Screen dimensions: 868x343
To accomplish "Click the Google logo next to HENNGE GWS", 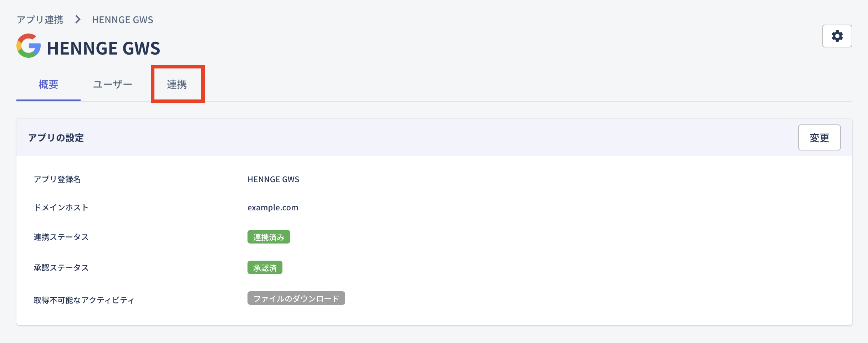I will click(29, 46).
